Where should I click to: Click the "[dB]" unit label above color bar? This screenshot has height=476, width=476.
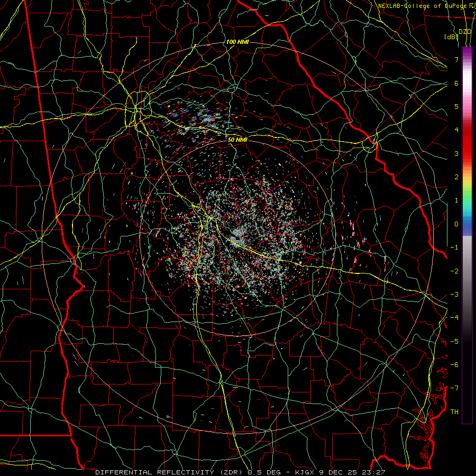tap(451, 36)
